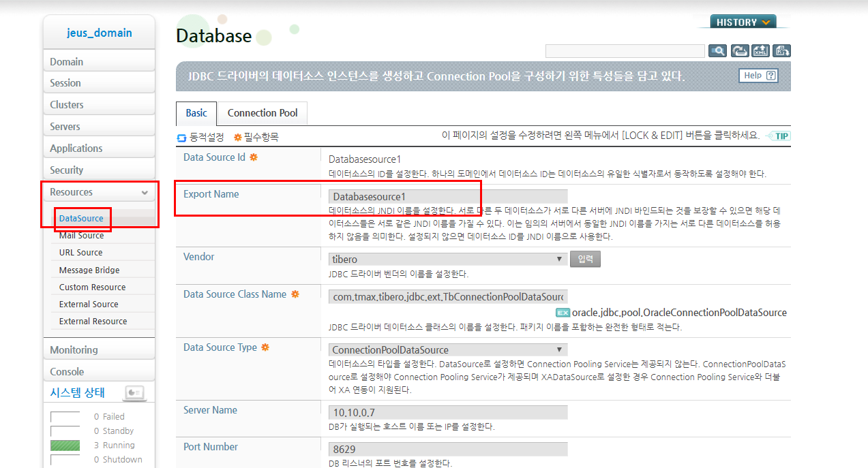Click the Shutdown status bar
The height and width of the screenshot is (468, 868).
coord(65,460)
